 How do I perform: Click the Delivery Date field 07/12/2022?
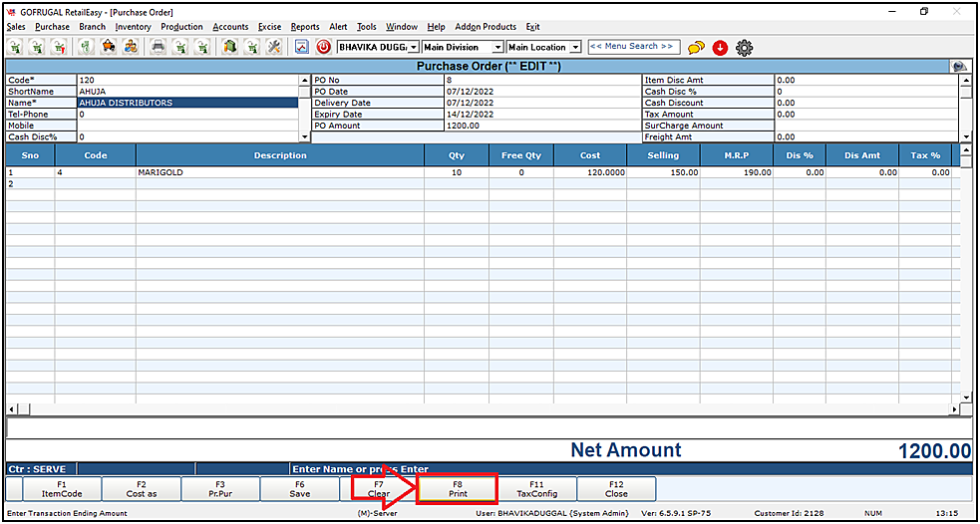542,103
